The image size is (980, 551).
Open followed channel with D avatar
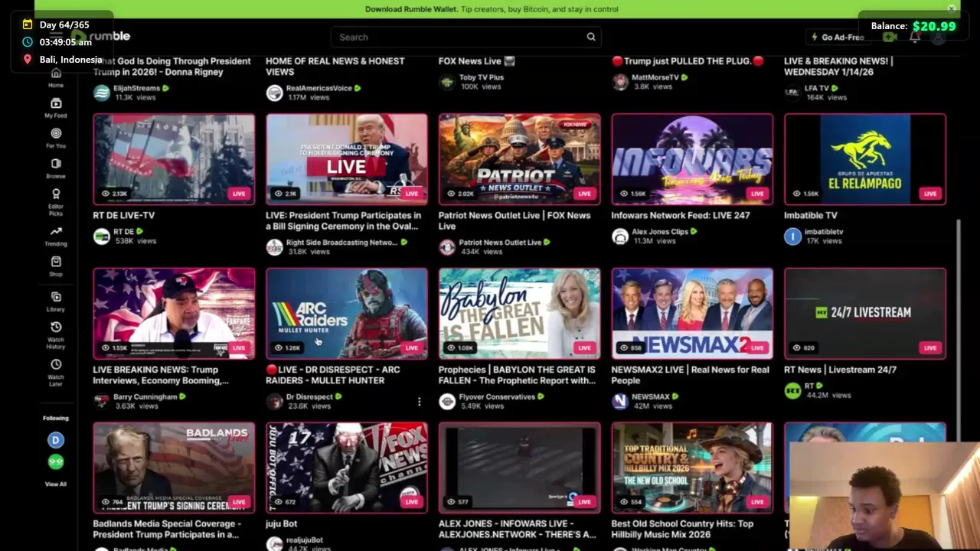pyautogui.click(x=55, y=440)
